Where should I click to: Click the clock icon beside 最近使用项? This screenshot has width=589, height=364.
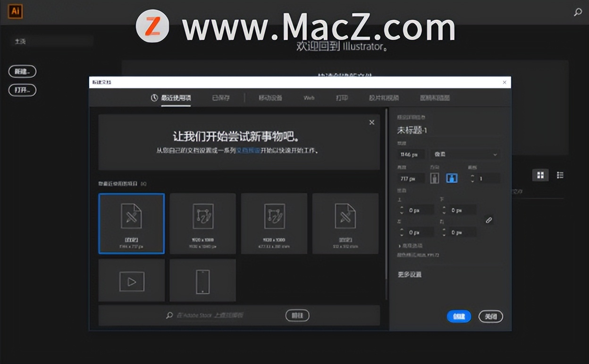pyautogui.click(x=154, y=98)
